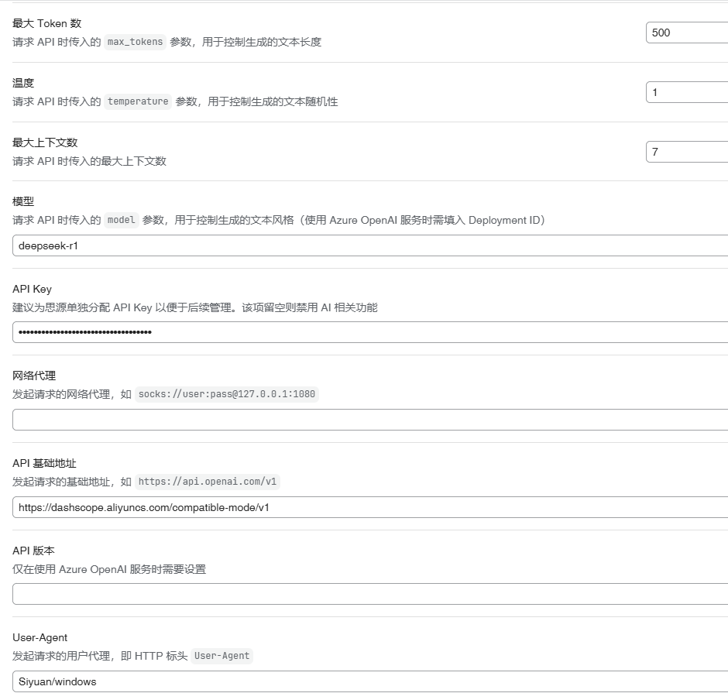The height and width of the screenshot is (700, 728).
Task: Click the temperature field showing 1
Action: 686,92
